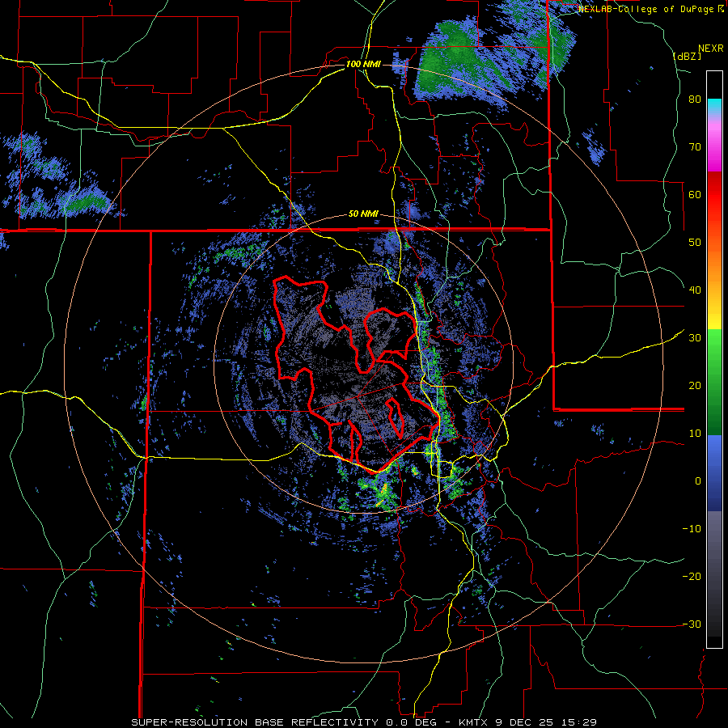The width and height of the screenshot is (728, 728).
Task: Click the 70 value on dBZ scale
Action: coord(695,147)
